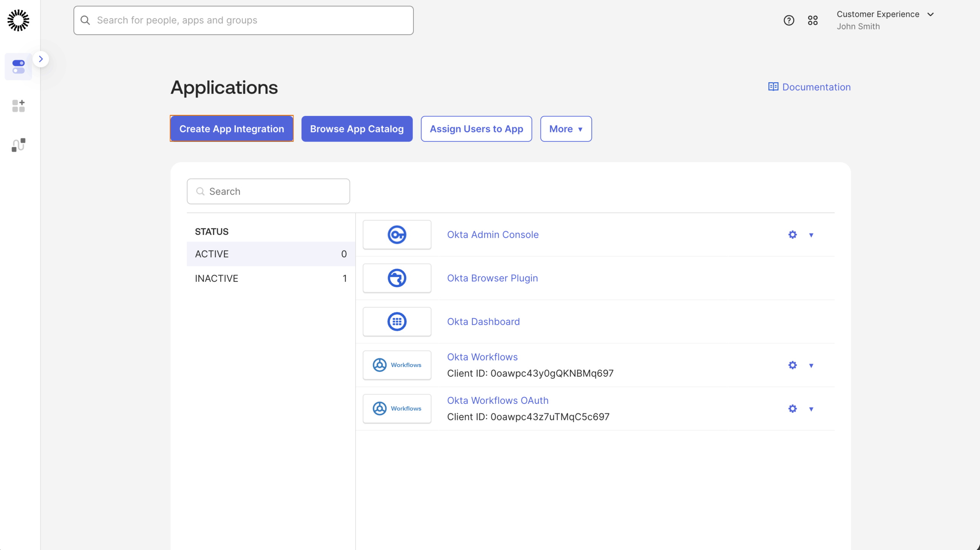Click inside the application list search field
The height and width of the screenshot is (550, 980).
click(268, 191)
